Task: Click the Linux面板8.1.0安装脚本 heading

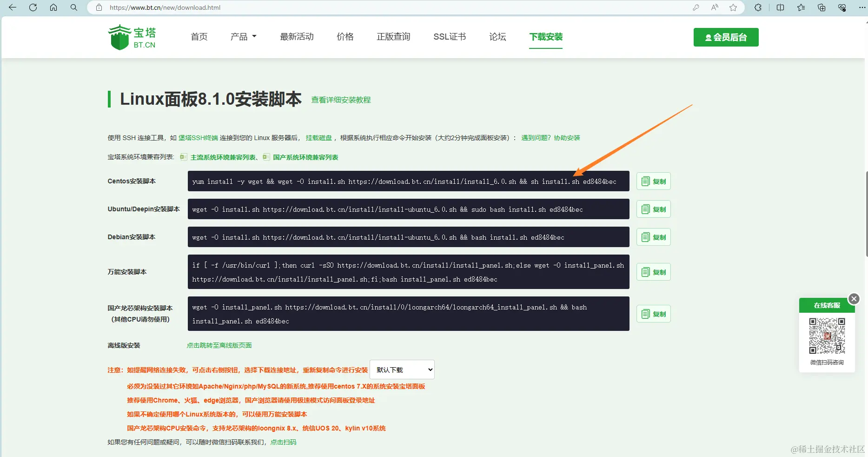Action: click(211, 99)
